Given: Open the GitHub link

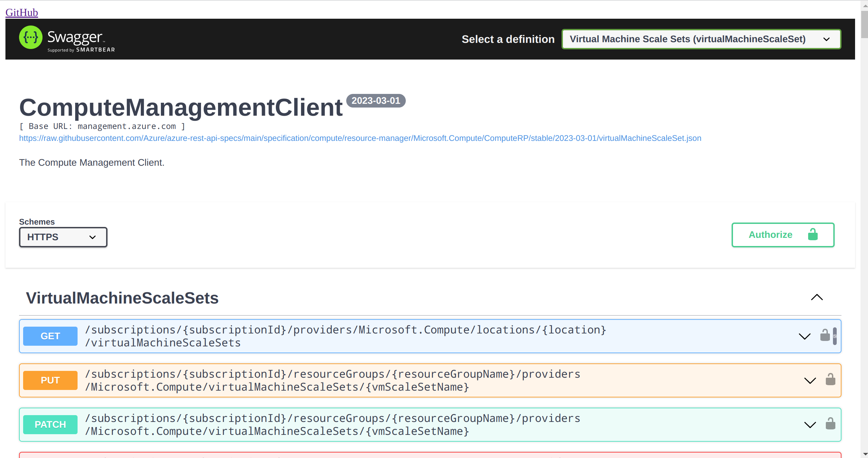Looking at the screenshot, I should pos(22,13).
